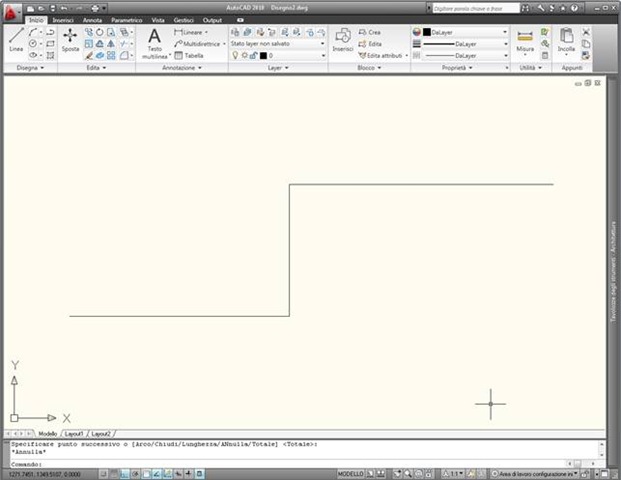Switch to the Inserisci ribbon tab

(x=63, y=20)
